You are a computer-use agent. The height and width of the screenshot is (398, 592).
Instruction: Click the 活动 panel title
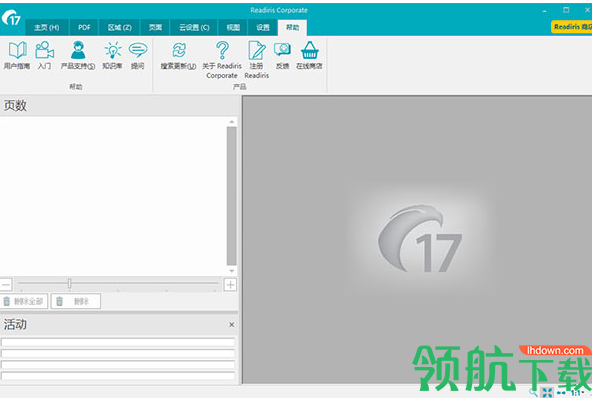[15, 324]
